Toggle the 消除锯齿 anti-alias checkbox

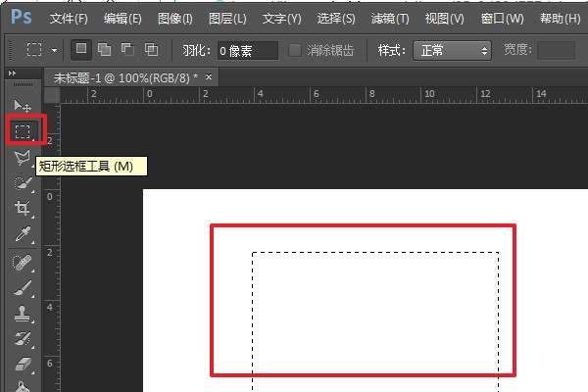pos(295,50)
